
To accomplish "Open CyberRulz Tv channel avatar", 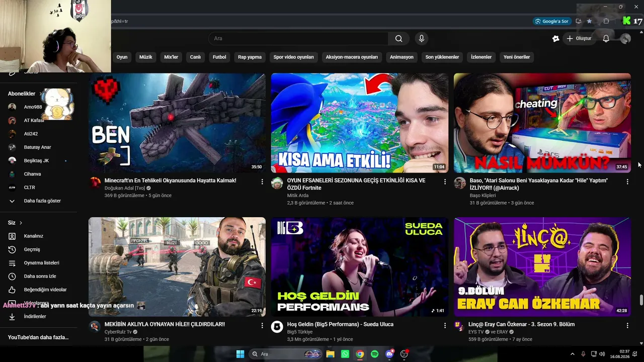I will pos(95,326).
